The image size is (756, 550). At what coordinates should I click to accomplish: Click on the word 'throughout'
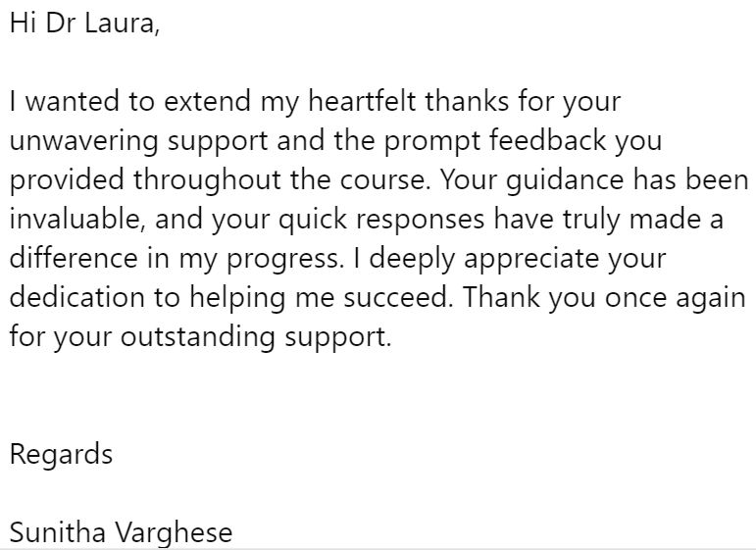click(x=207, y=180)
